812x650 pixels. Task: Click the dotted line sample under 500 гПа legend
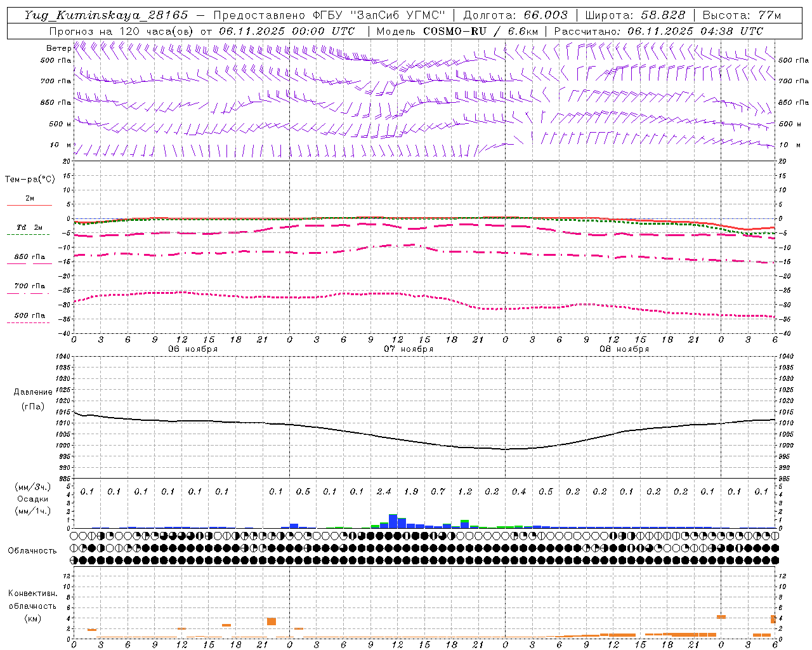tap(28, 322)
